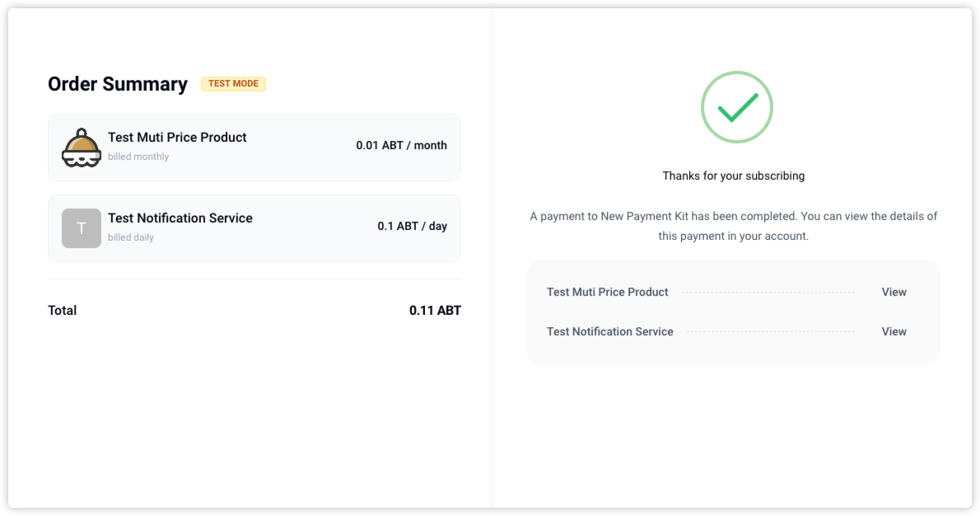The image size is (980, 516).
Task: Select the Test Notification Service title in Order Summary
Action: tap(180, 218)
